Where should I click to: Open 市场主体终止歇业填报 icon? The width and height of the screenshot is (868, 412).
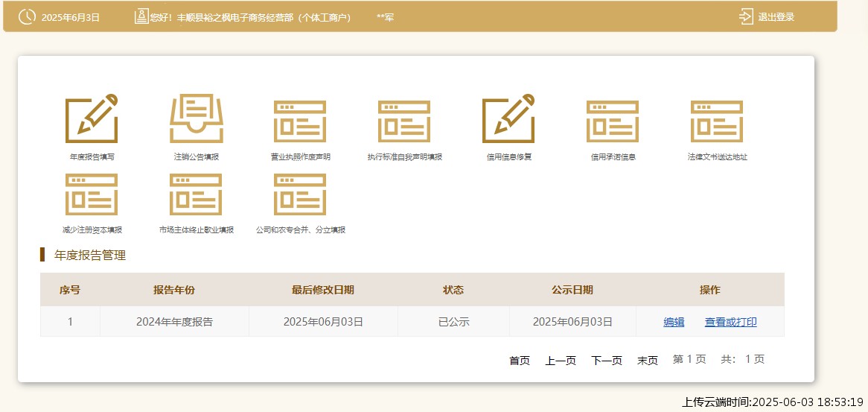click(196, 194)
